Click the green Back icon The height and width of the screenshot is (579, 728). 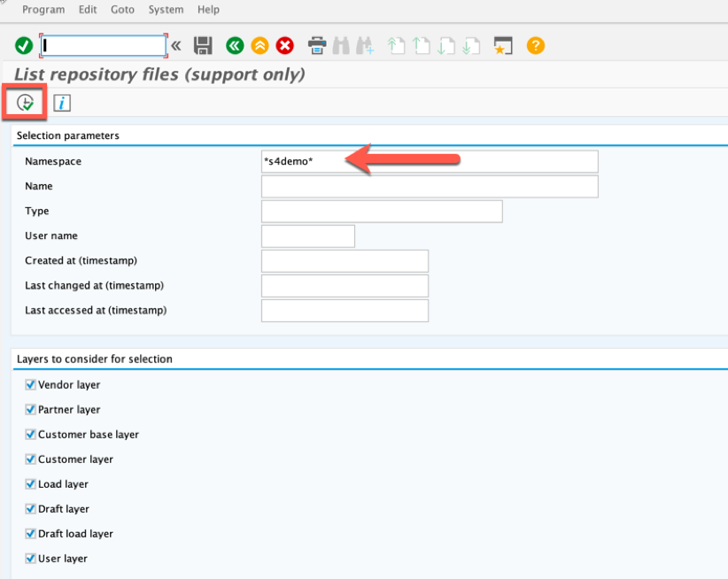(235, 46)
